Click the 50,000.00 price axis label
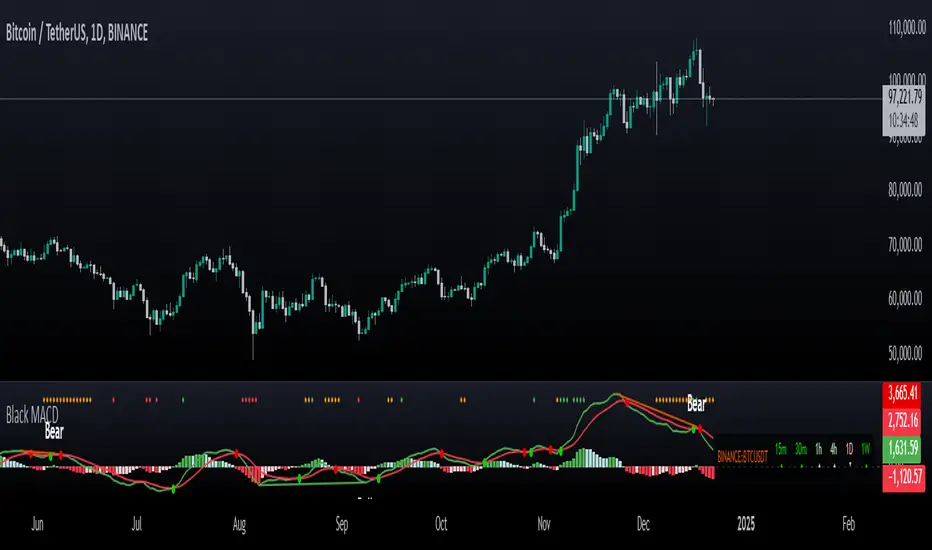This screenshot has height=550, width=932. pyautogui.click(x=908, y=352)
